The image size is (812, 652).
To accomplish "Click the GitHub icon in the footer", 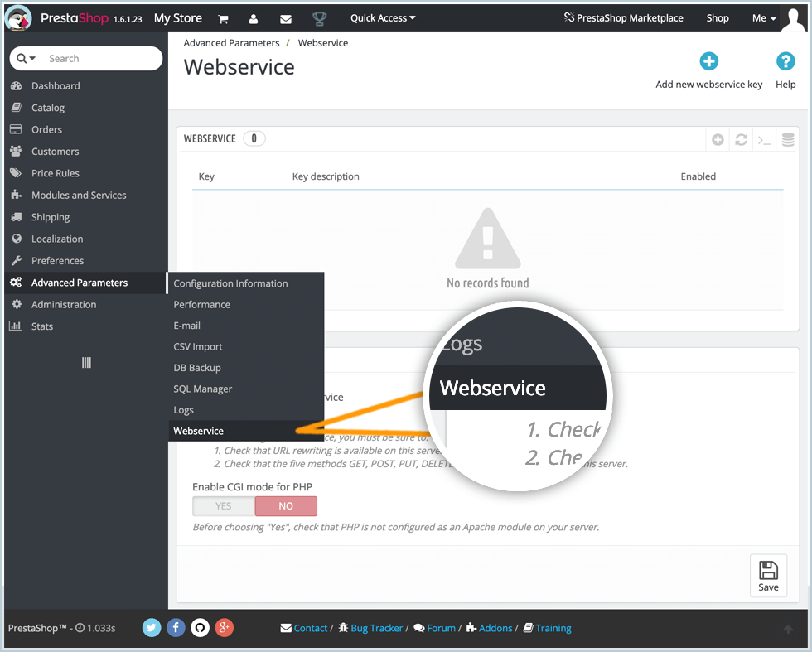I will coord(200,628).
